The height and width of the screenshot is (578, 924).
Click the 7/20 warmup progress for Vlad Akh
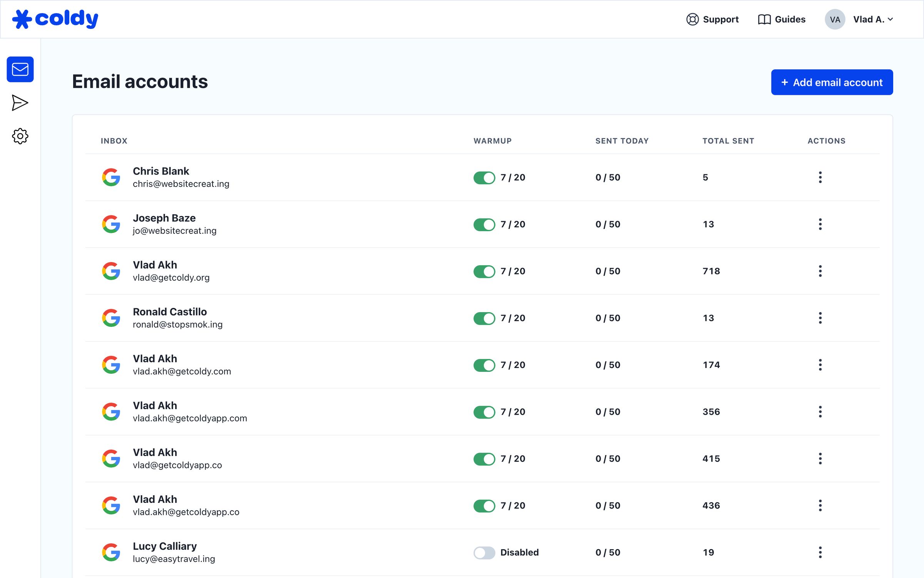pos(512,271)
